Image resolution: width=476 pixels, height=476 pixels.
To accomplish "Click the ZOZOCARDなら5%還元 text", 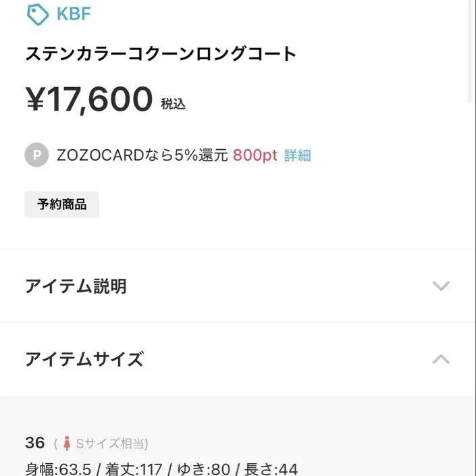I will (x=142, y=155).
